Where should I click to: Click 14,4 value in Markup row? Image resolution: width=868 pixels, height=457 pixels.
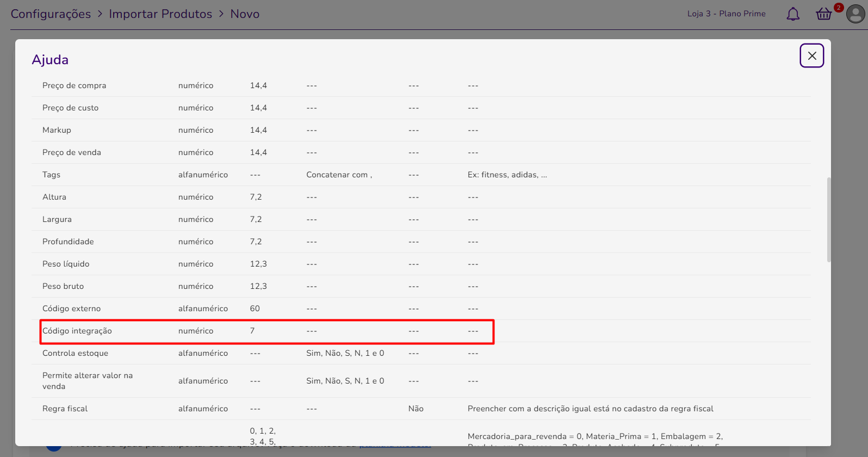(x=258, y=130)
